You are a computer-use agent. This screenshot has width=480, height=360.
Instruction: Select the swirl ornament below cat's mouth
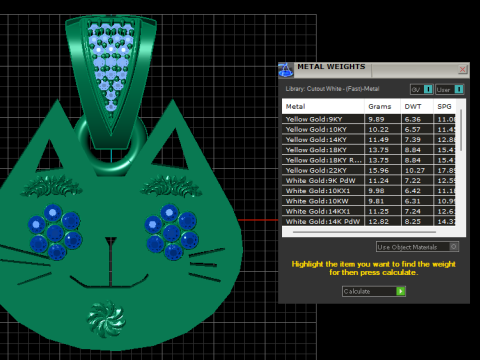pyautogui.click(x=106, y=319)
